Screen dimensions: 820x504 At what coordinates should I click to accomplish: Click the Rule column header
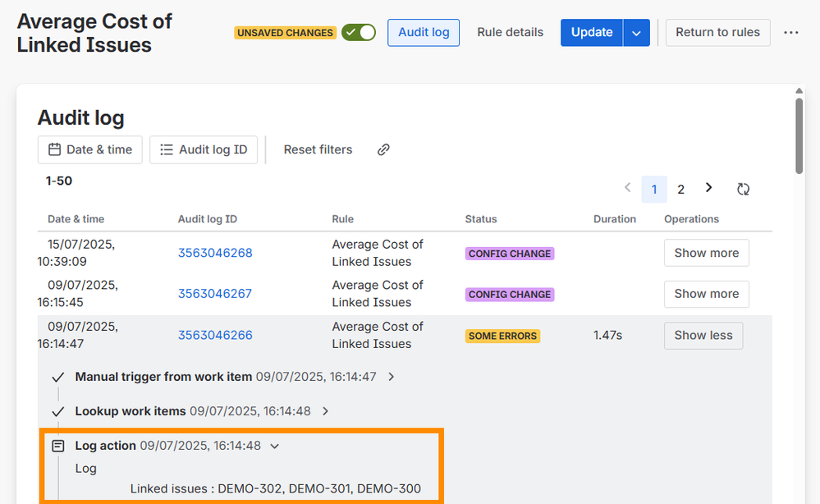[x=342, y=219]
